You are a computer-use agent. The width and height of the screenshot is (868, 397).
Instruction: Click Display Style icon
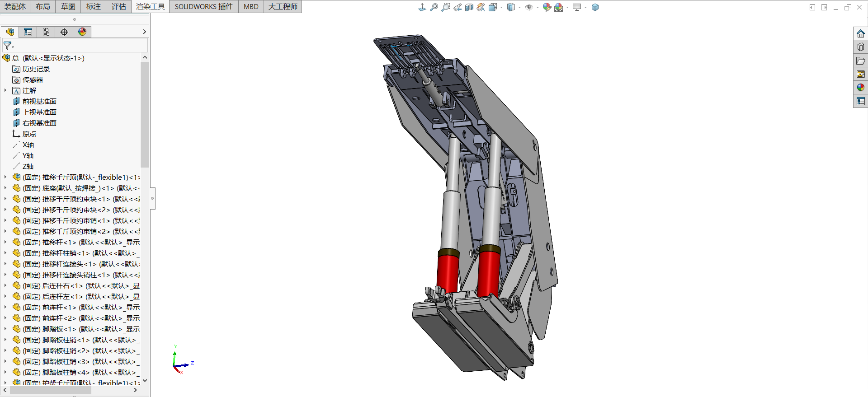click(511, 7)
